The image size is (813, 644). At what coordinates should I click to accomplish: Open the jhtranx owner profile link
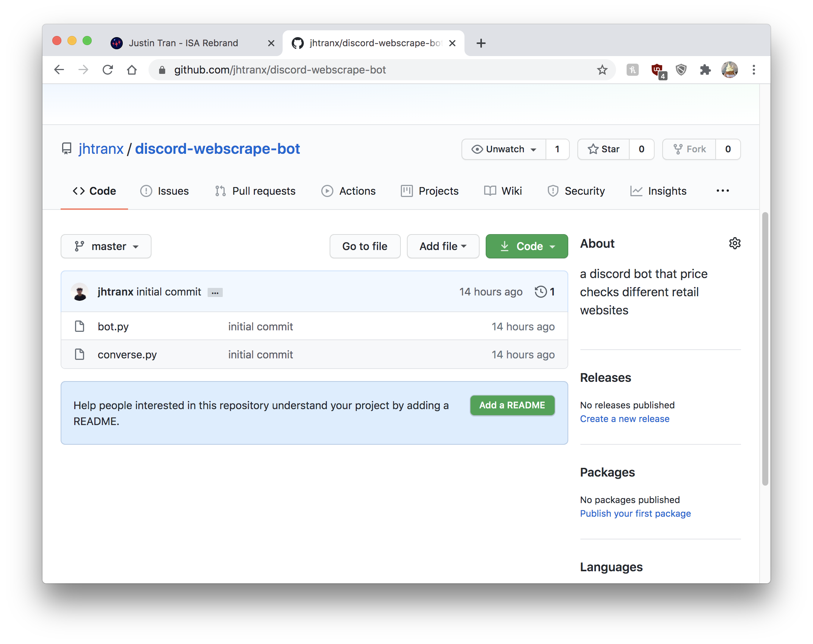[x=101, y=149]
